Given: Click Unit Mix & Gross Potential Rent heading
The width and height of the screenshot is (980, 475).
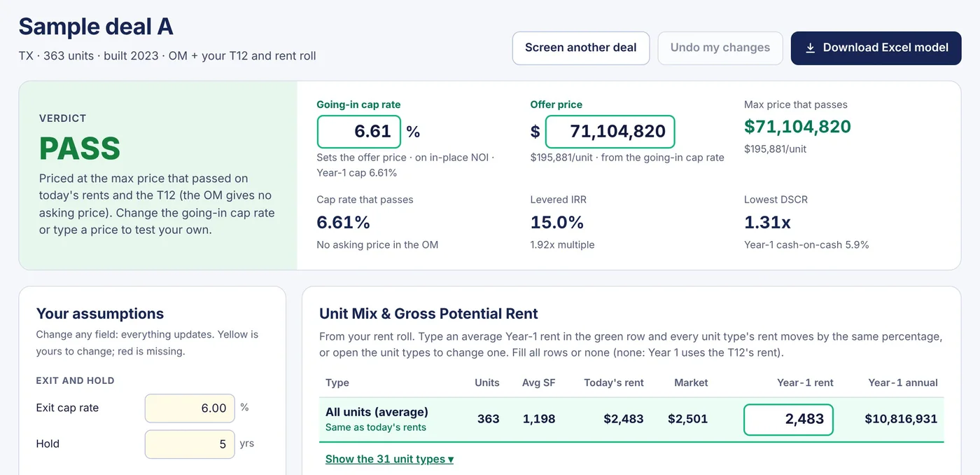Looking at the screenshot, I should tap(428, 314).
